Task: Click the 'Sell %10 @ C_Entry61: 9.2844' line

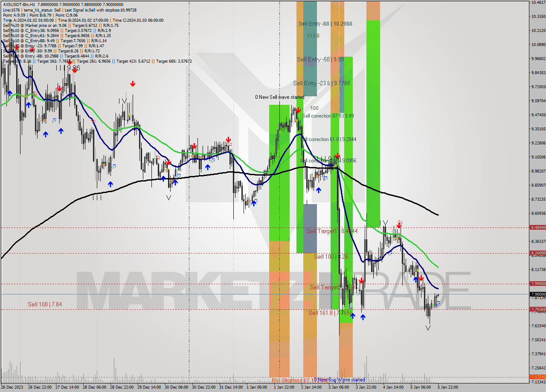Action: pyautogui.click(x=57, y=35)
